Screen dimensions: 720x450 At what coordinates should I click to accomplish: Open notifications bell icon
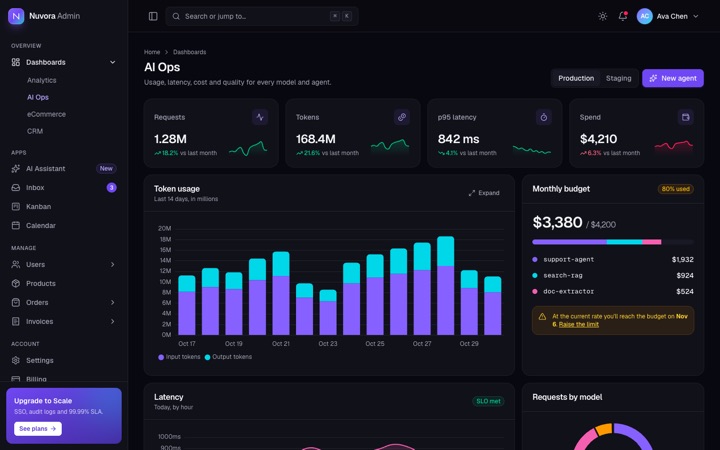[623, 16]
